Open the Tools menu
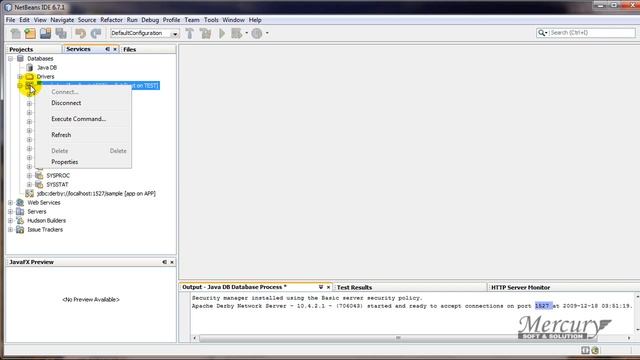This screenshot has width=640, height=360. click(x=211, y=20)
